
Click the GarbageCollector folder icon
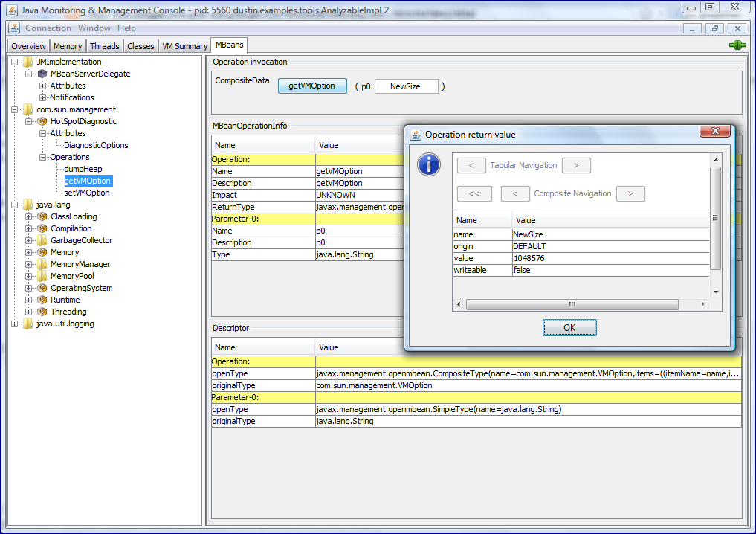42,240
